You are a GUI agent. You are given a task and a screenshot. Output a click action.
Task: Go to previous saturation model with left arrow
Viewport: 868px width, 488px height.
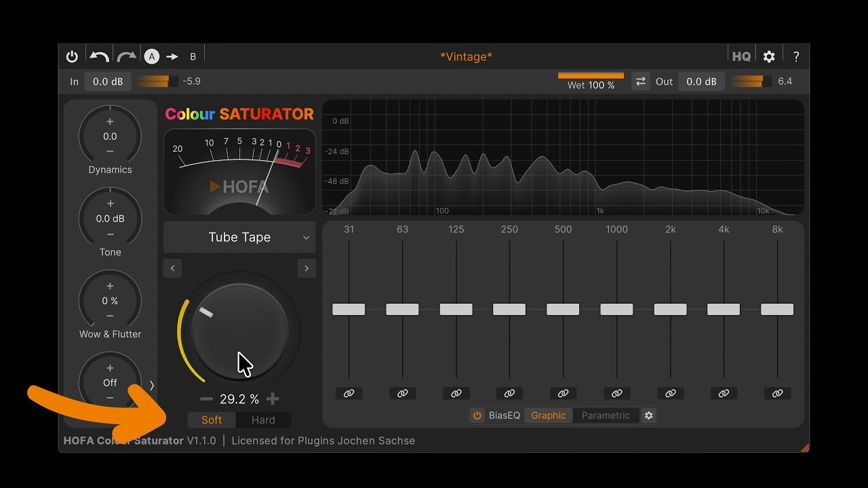172,268
